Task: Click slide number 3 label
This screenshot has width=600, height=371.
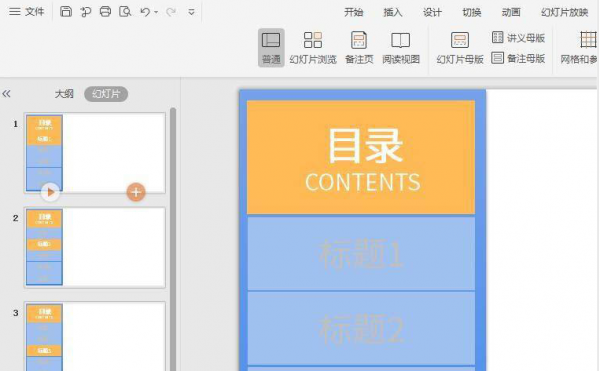Action: click(15, 313)
